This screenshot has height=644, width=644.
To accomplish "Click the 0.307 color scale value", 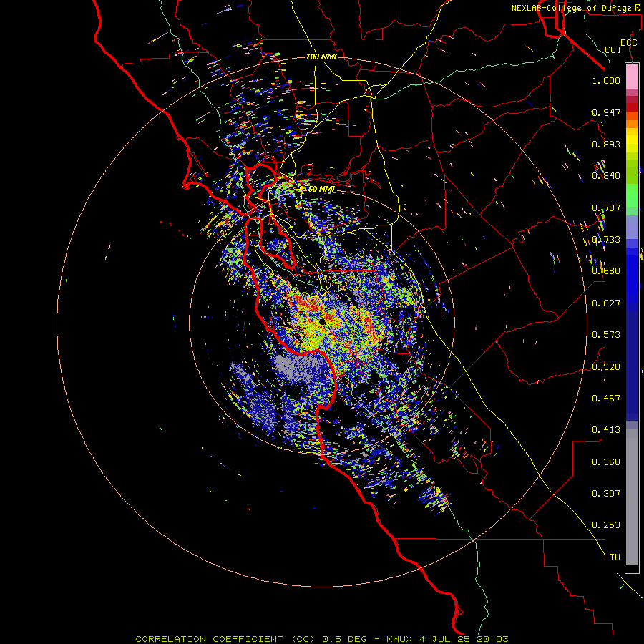I will (606, 494).
